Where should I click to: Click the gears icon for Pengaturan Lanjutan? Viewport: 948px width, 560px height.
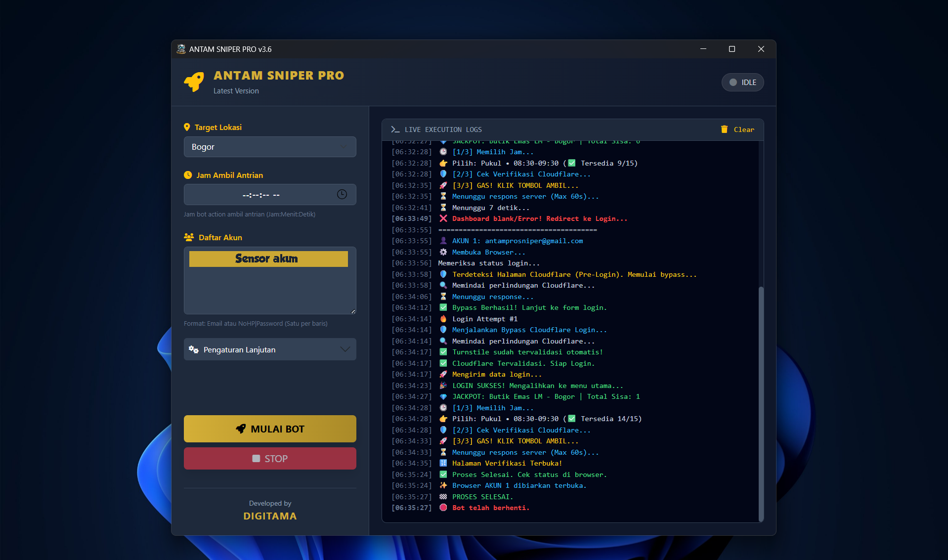click(194, 349)
